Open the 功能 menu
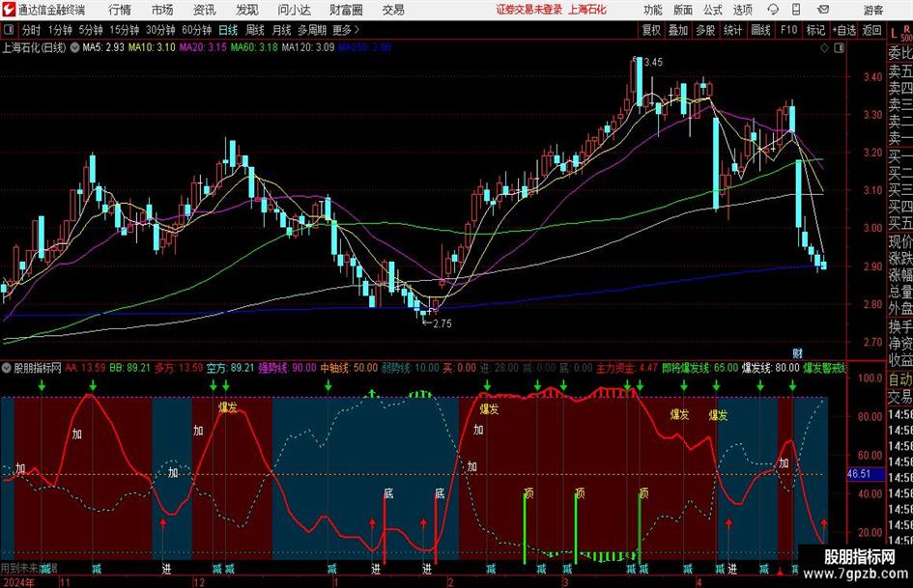This screenshot has width=913, height=588. [653, 10]
